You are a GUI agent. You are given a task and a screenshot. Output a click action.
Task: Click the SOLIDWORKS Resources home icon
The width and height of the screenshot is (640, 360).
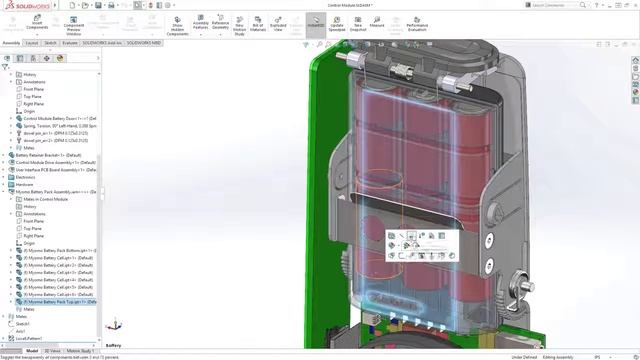[636, 60]
